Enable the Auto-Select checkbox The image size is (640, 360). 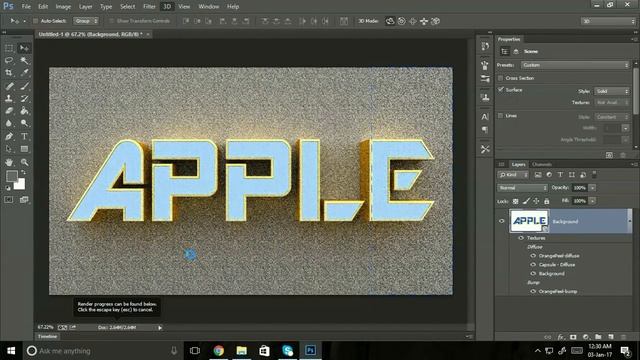pos(36,21)
